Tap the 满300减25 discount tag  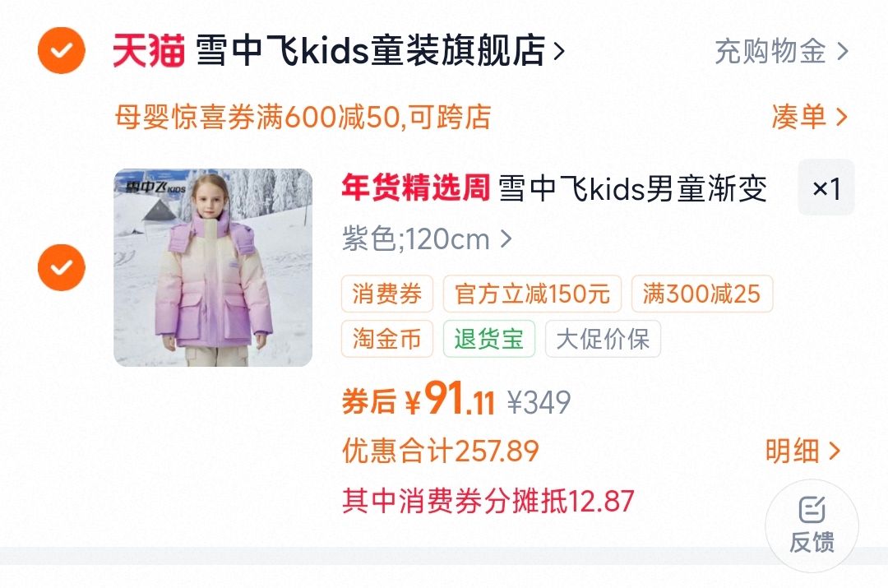coord(701,294)
